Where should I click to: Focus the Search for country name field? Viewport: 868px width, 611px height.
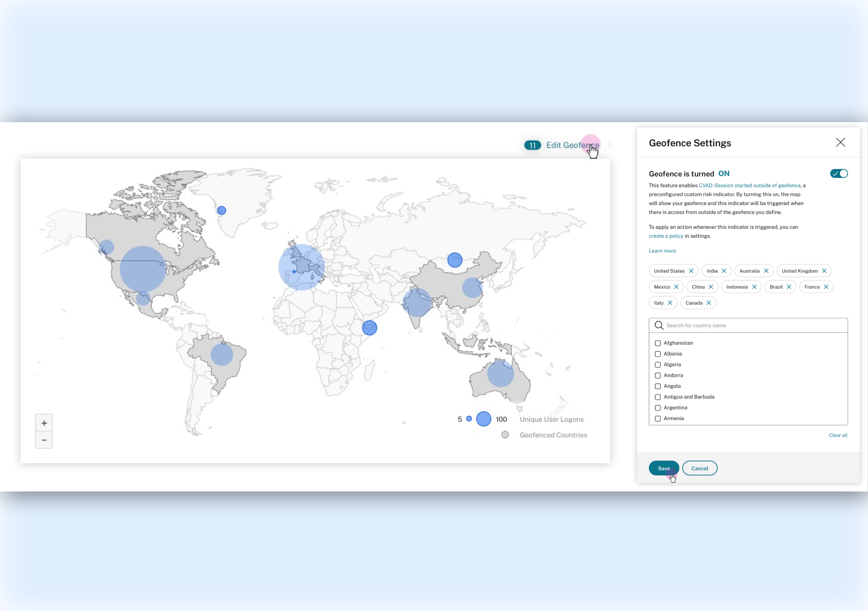[x=752, y=325]
